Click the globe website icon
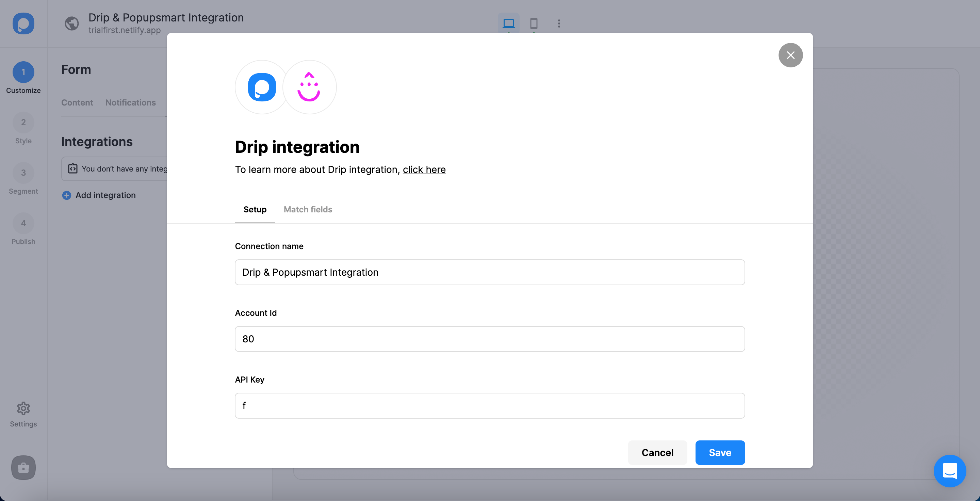This screenshot has height=501, width=980. 71,23
